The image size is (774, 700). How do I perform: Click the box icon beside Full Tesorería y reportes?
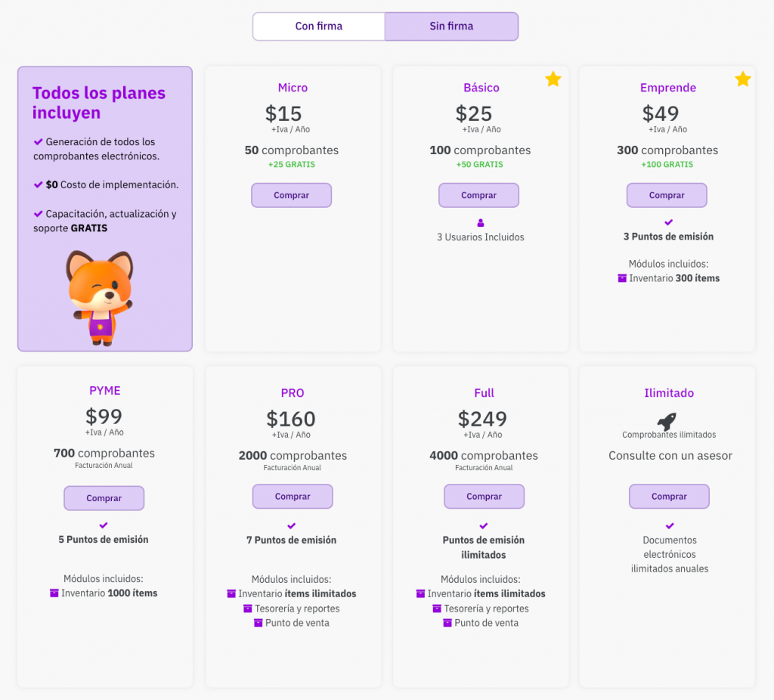tap(437, 609)
